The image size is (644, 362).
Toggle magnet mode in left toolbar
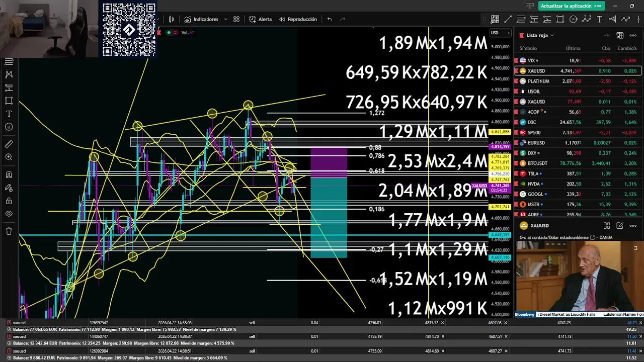9,174
